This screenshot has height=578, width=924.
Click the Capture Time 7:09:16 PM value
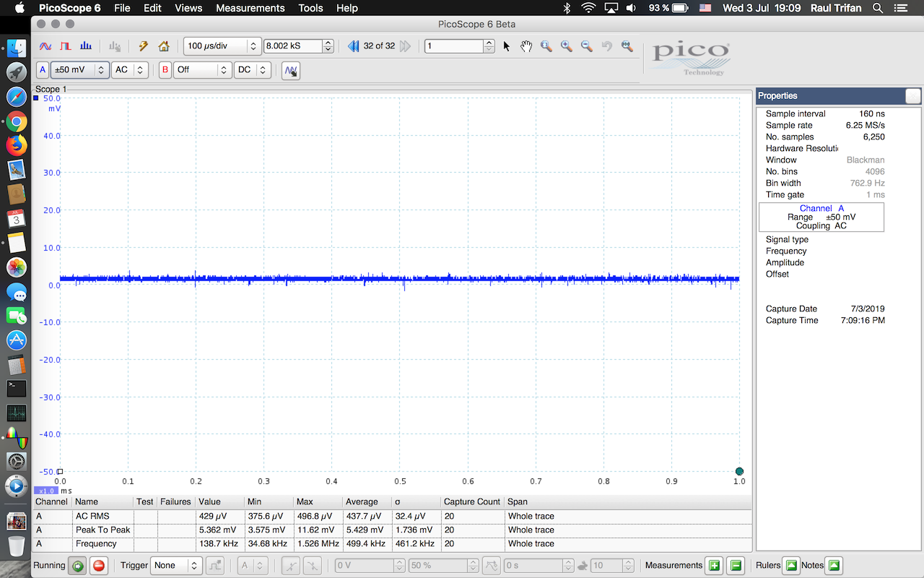(863, 321)
